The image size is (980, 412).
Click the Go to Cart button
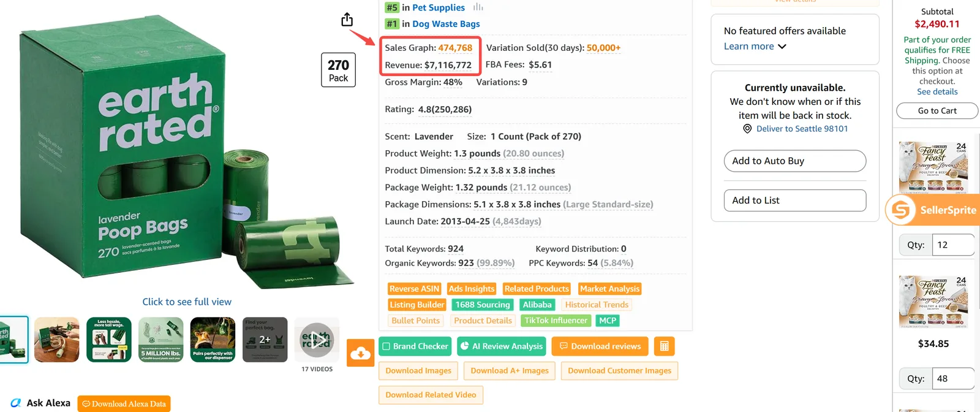tap(937, 110)
